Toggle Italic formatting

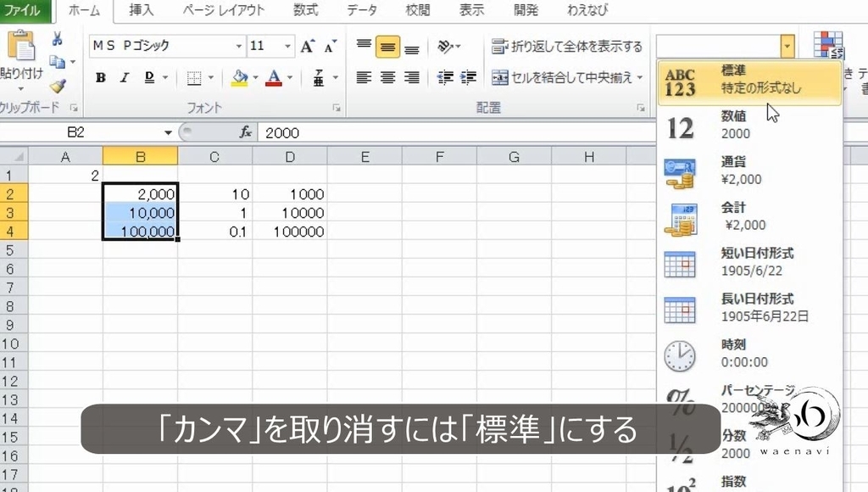pyautogui.click(x=125, y=77)
